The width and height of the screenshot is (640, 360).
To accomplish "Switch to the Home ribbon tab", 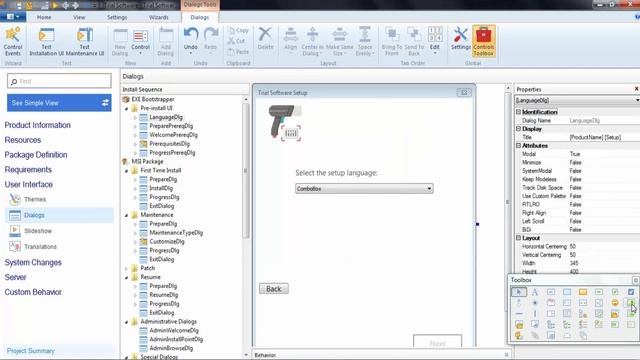I will 44,17.
